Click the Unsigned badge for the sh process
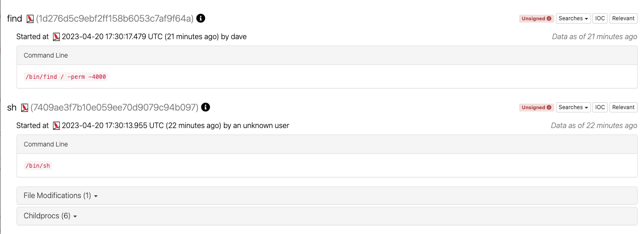Image resolution: width=644 pixels, height=234 pixels. click(x=536, y=107)
